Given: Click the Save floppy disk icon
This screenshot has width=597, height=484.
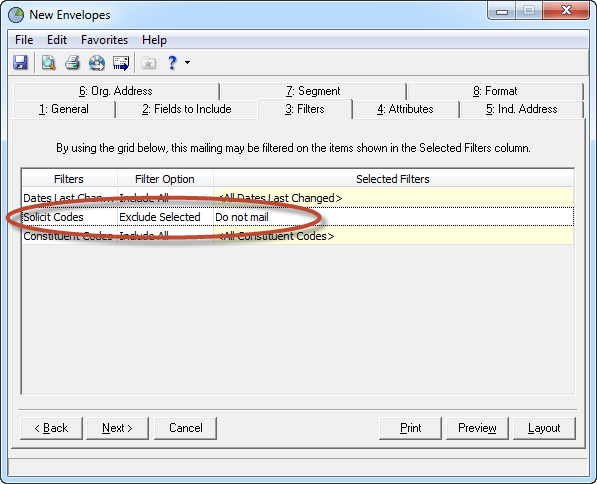Looking at the screenshot, I should point(21,62).
